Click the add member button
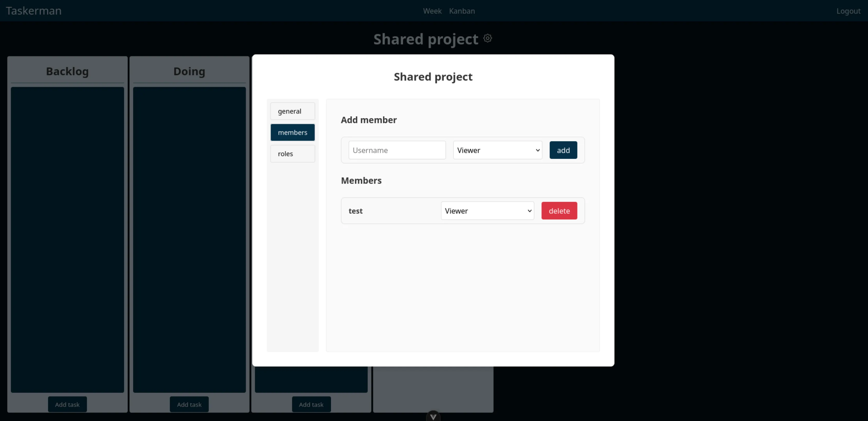868x421 pixels. 563,150
